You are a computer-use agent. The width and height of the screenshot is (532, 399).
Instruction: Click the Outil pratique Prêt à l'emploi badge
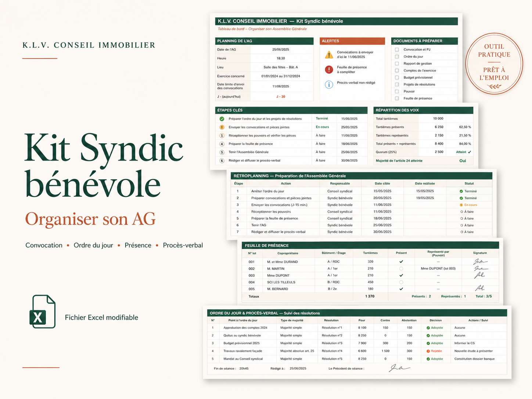pyautogui.click(x=494, y=64)
